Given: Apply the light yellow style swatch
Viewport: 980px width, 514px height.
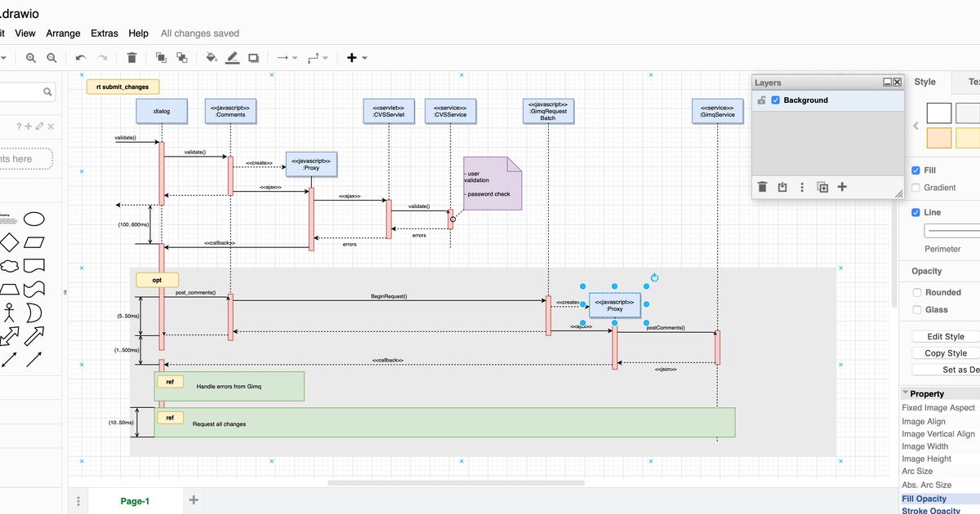Looking at the screenshot, I should click(968, 137).
